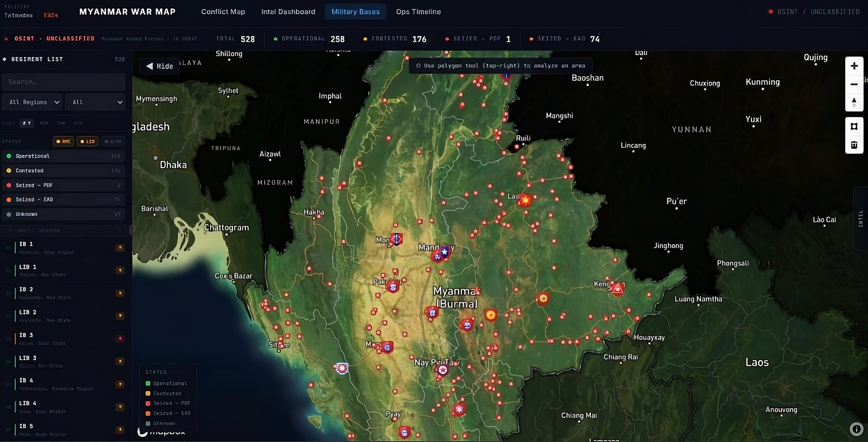Toggle the Operational status filter

(64, 156)
